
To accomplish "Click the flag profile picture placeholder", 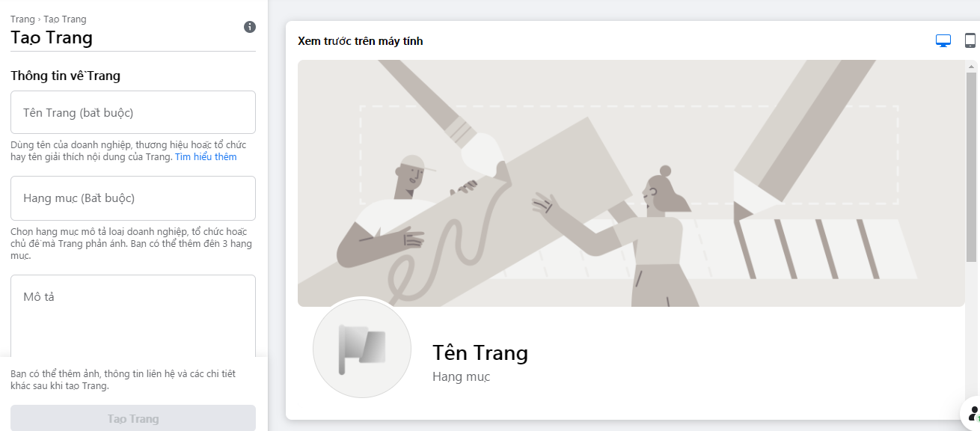I will tap(362, 349).
